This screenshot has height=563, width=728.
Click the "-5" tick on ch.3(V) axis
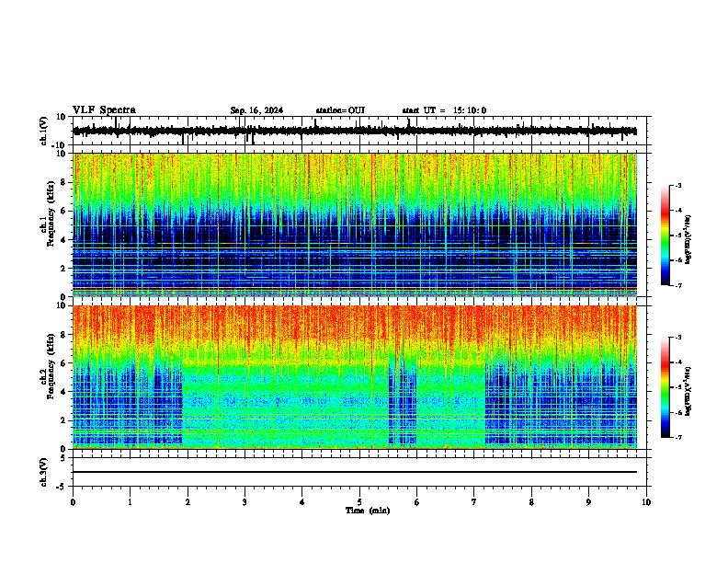coord(62,487)
